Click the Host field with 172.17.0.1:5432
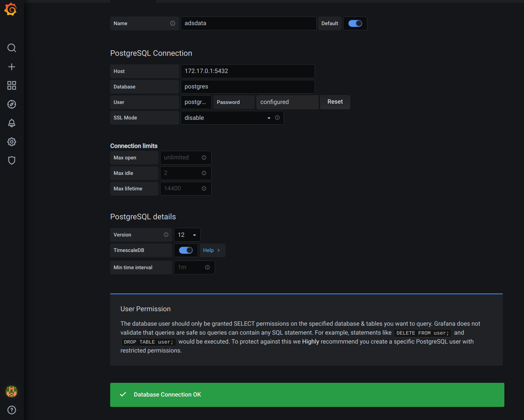Screen dimensions: 524x420 pos(248,71)
